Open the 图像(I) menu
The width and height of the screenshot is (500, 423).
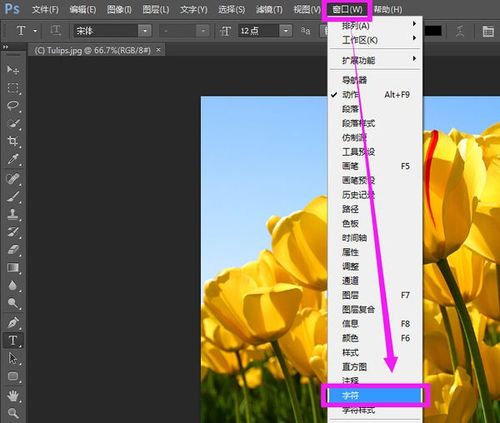pyautogui.click(x=119, y=10)
